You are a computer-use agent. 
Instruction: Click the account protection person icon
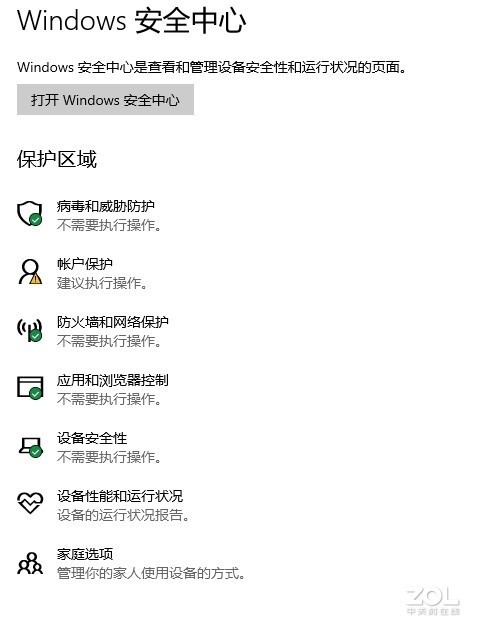(30, 272)
